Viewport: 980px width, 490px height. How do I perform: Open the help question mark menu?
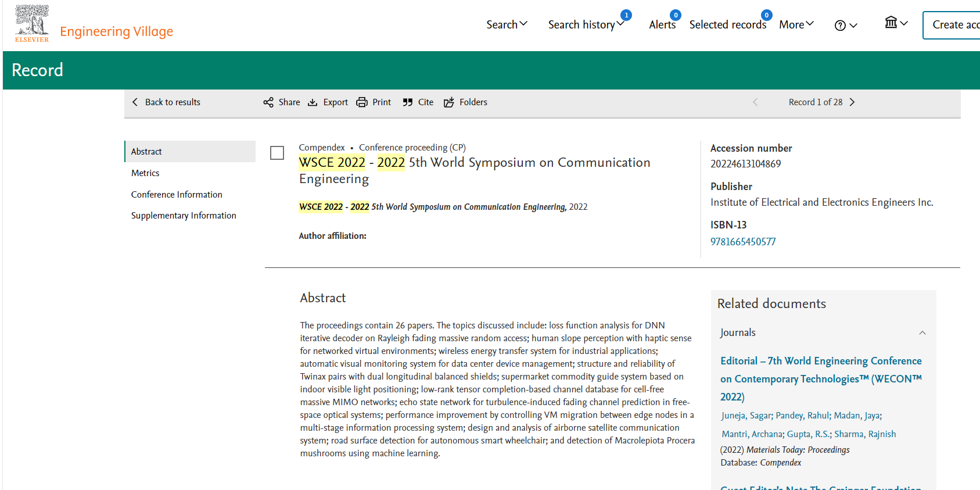coord(845,26)
